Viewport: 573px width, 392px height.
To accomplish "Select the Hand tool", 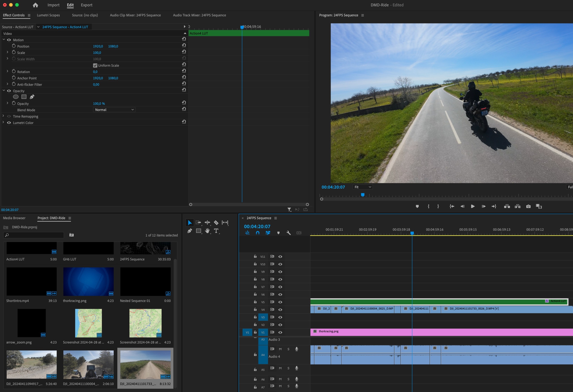I will click(x=207, y=231).
